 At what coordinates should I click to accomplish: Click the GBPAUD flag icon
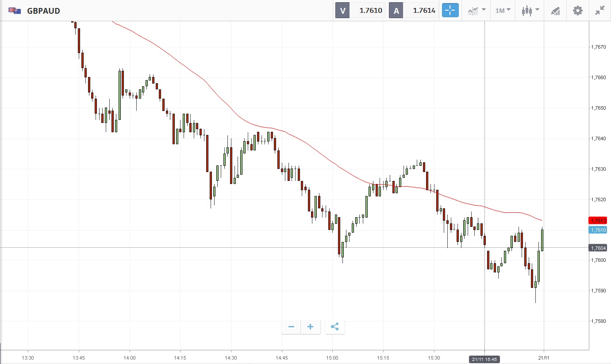coord(15,11)
